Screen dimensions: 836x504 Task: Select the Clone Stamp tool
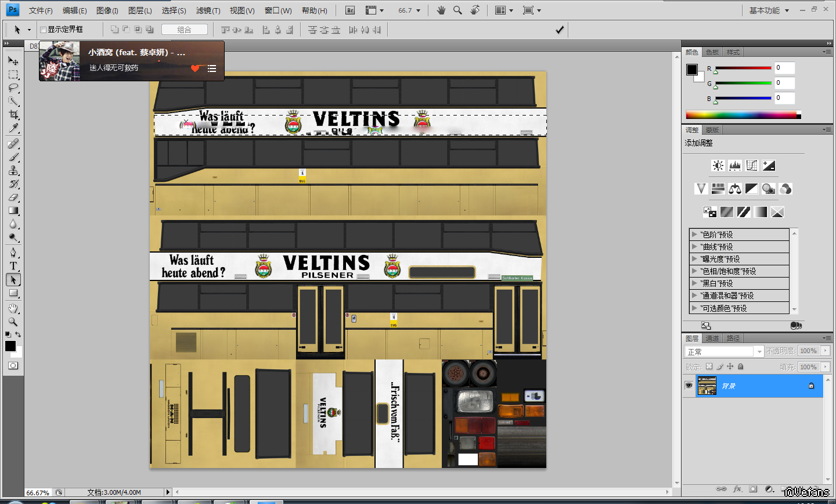pos(13,171)
